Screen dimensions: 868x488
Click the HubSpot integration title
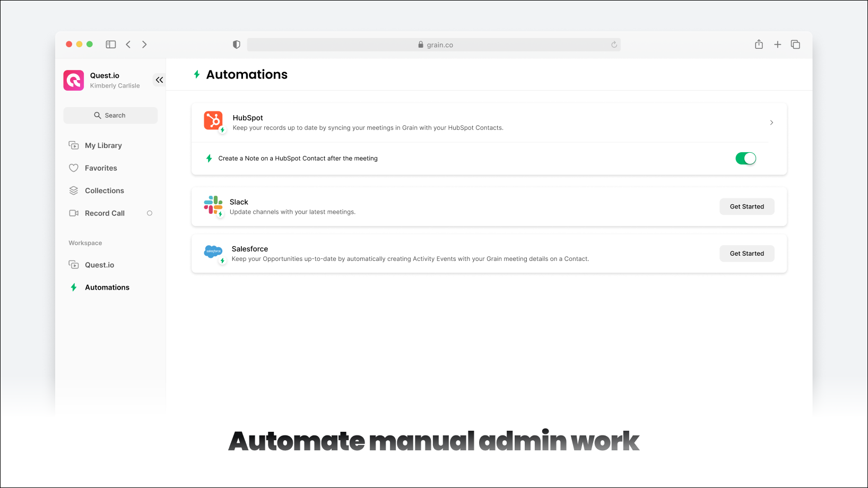coord(248,118)
